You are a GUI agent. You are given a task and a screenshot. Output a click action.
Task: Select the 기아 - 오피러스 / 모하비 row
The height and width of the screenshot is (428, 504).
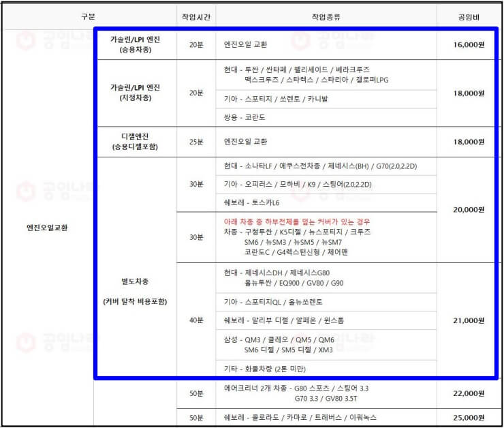[x=298, y=185]
